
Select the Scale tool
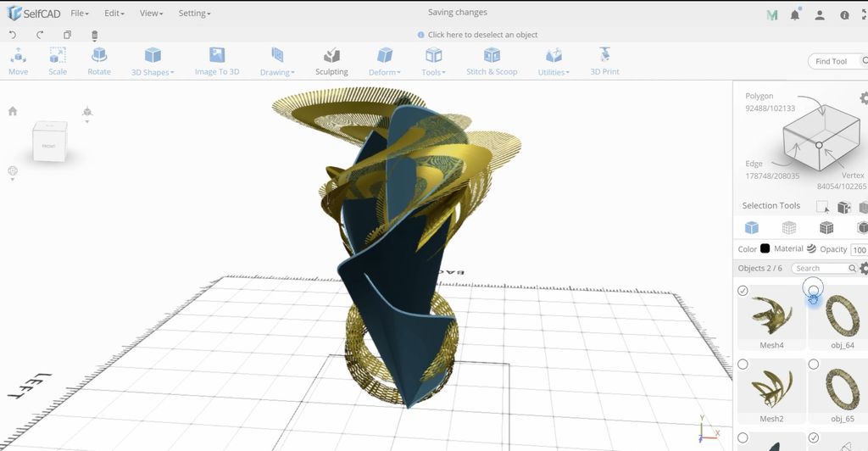[x=58, y=61]
